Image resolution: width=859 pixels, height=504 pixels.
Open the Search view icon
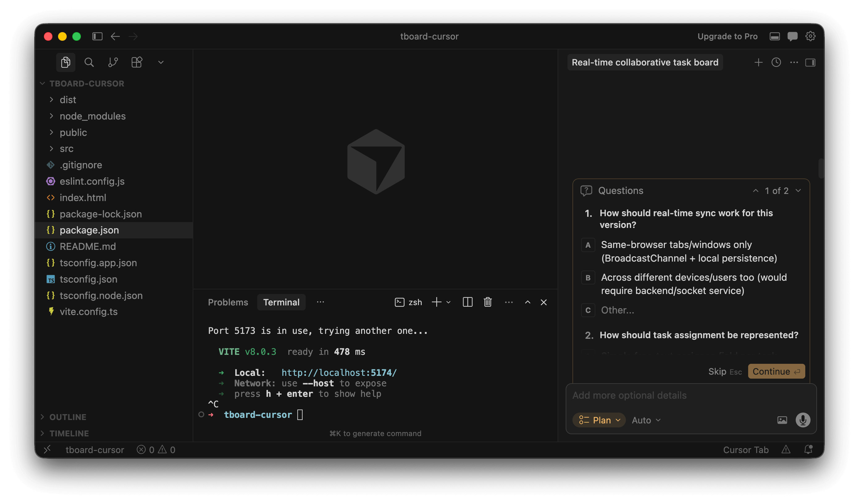point(89,62)
